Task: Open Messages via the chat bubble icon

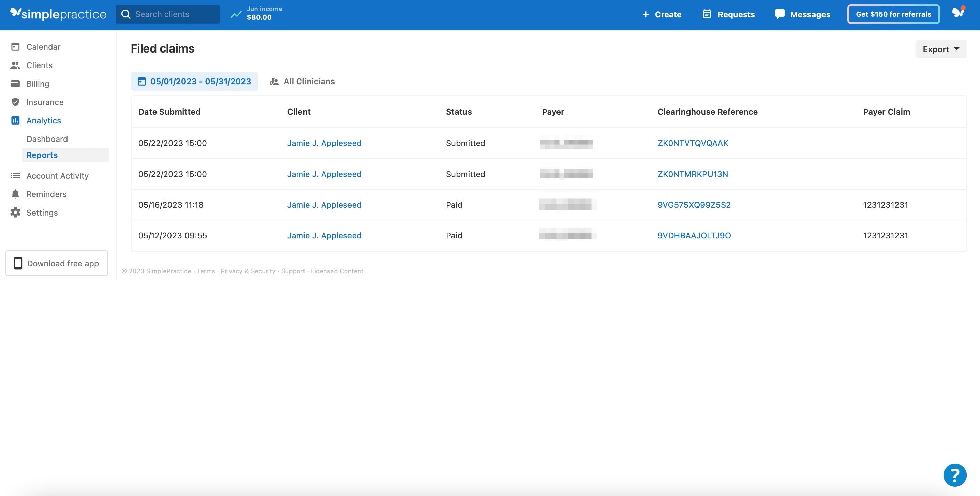Action: [779, 14]
